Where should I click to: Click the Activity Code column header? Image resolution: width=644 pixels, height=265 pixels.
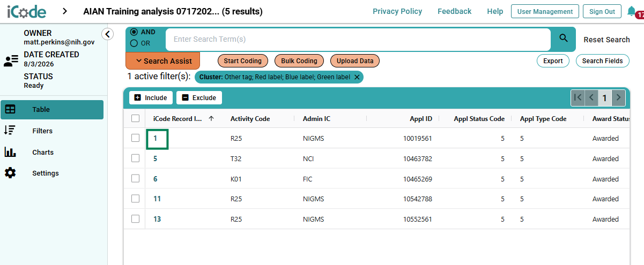point(250,119)
